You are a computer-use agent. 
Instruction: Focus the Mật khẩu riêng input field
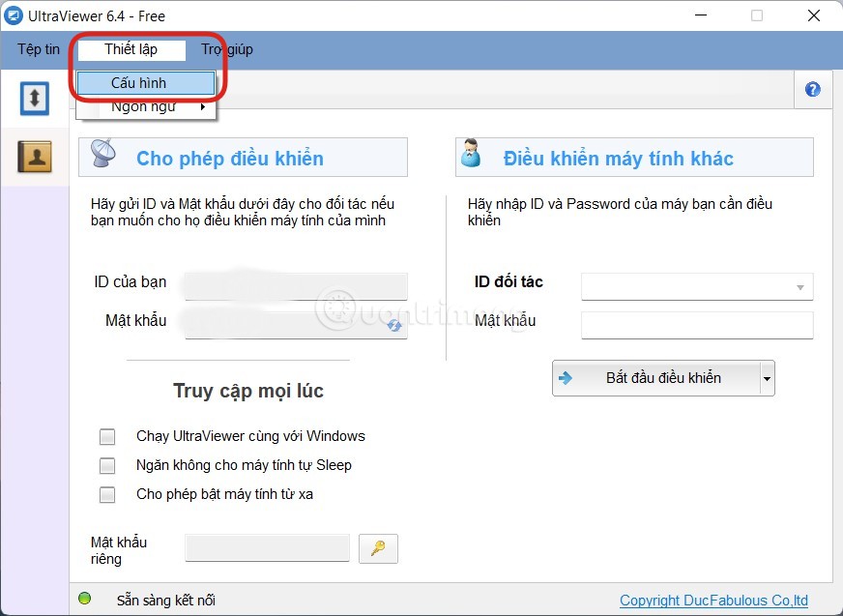pyautogui.click(x=267, y=547)
